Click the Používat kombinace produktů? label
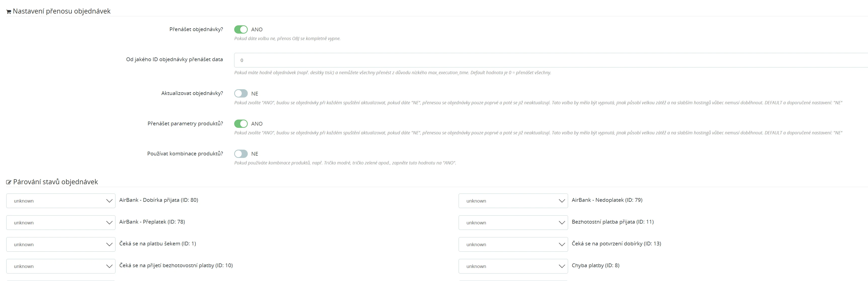 coord(185,153)
